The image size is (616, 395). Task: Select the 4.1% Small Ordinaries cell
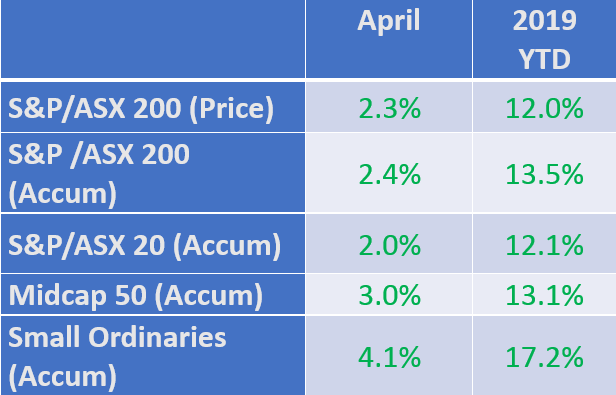coord(389,355)
